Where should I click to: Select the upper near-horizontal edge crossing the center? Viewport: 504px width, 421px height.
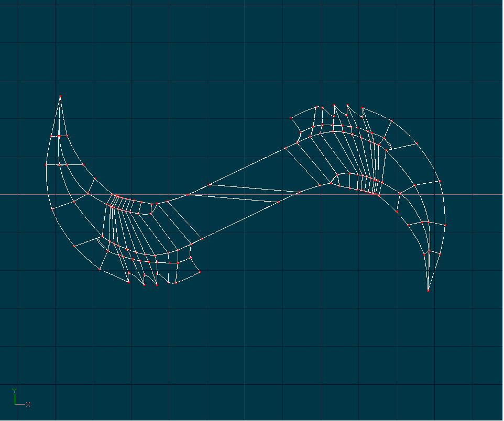point(254,188)
